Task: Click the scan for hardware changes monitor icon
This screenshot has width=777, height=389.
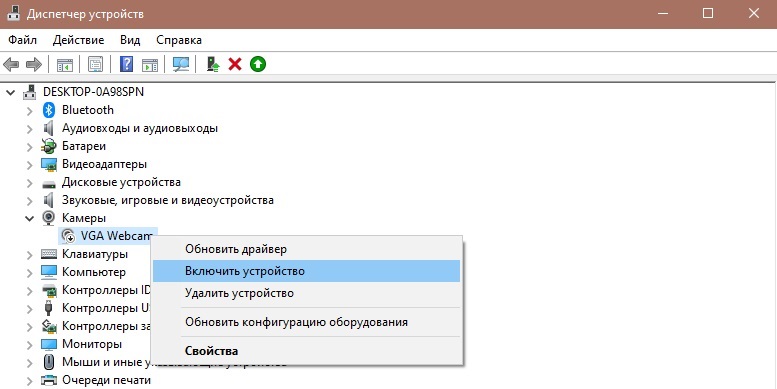Action: tap(180, 64)
